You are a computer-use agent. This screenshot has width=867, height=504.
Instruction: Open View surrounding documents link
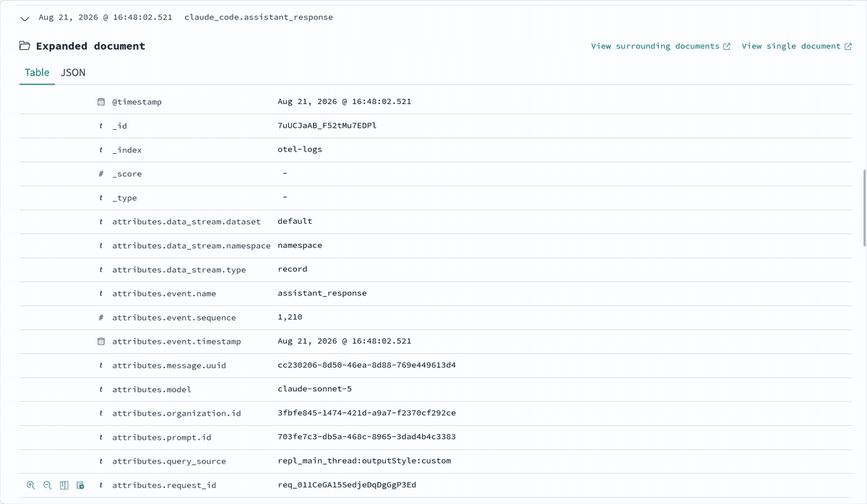pyautogui.click(x=655, y=46)
